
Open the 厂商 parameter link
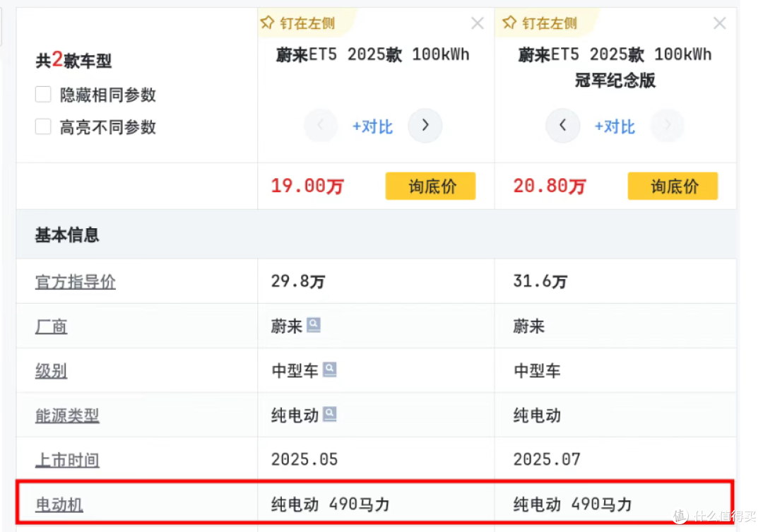click(x=51, y=326)
